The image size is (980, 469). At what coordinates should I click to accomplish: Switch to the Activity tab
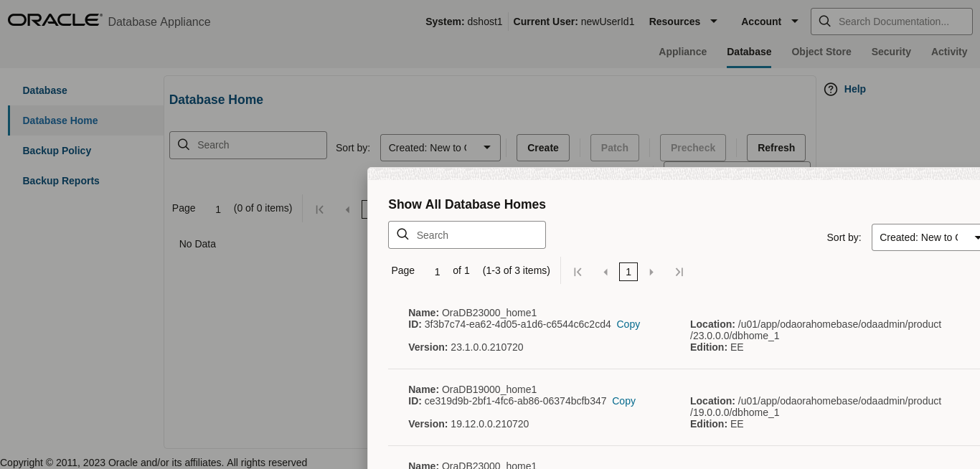[x=949, y=52]
